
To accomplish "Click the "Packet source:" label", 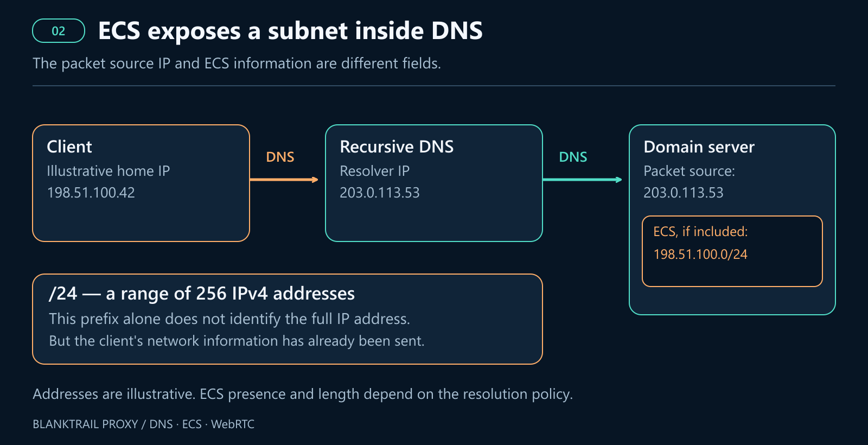I will (689, 171).
